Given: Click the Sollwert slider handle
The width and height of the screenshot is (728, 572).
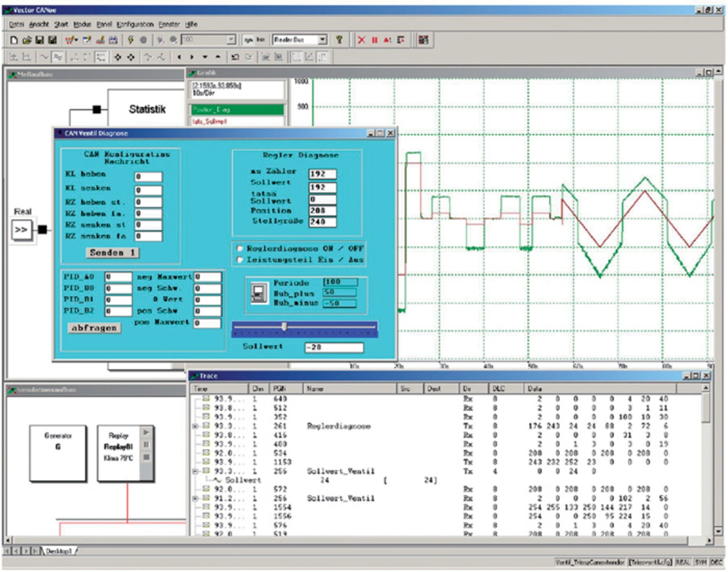Looking at the screenshot, I should pos(284,326).
